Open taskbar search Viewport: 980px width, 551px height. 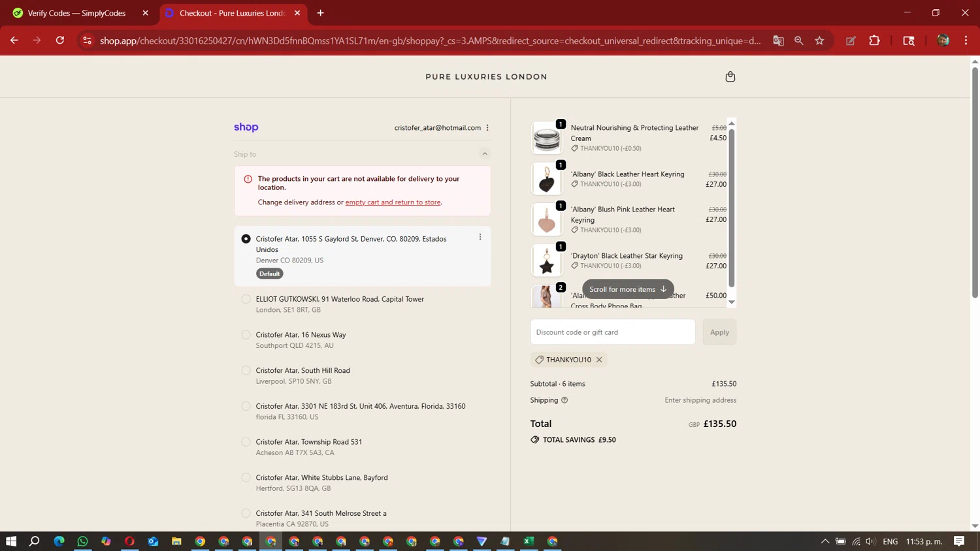coord(35,541)
